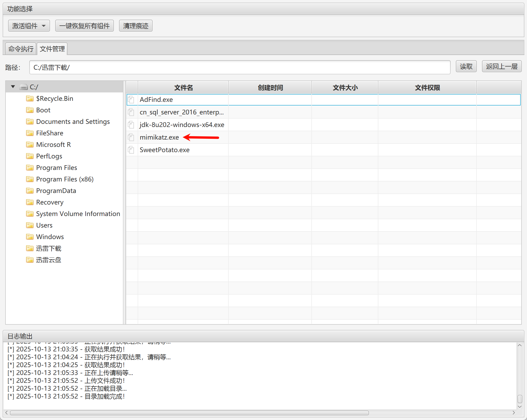Click the 迅雷下载 folder icon in tree
This screenshot has height=420, width=527.
pos(30,248)
